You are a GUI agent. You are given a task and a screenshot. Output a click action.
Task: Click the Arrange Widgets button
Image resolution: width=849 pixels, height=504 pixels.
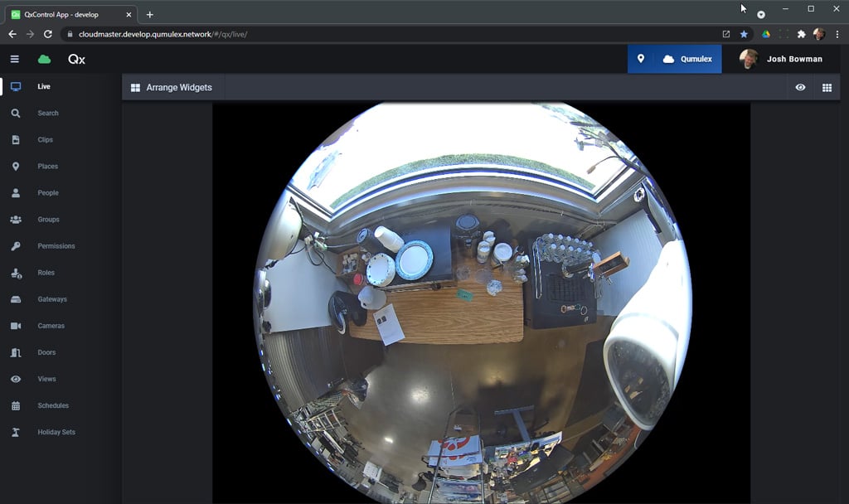click(x=172, y=87)
